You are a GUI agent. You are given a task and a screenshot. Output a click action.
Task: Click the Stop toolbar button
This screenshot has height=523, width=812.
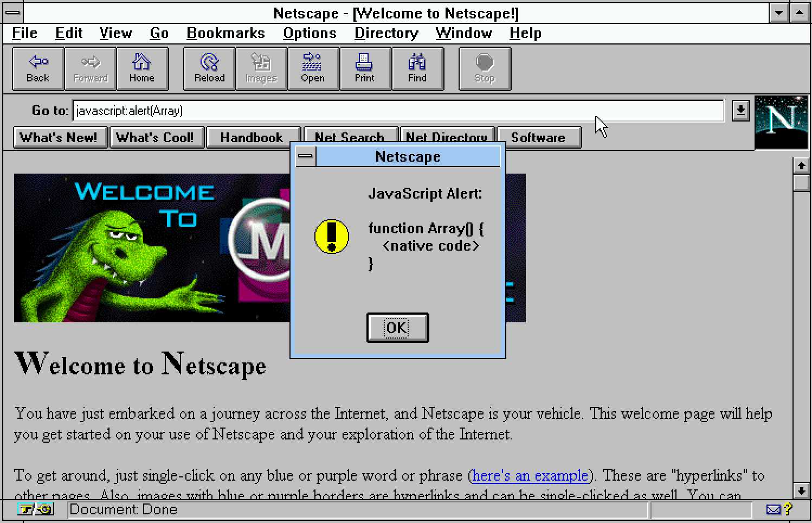485,69
